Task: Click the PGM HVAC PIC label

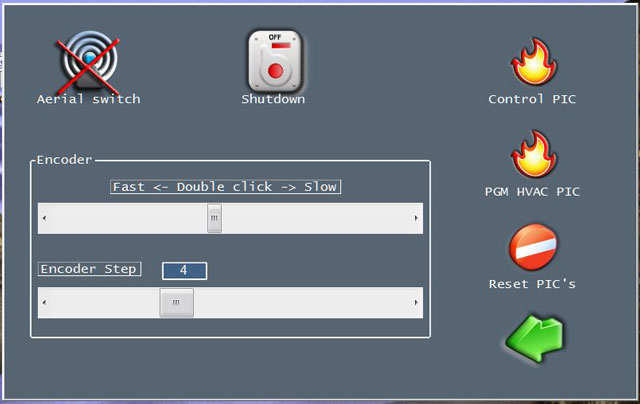Action: click(532, 192)
